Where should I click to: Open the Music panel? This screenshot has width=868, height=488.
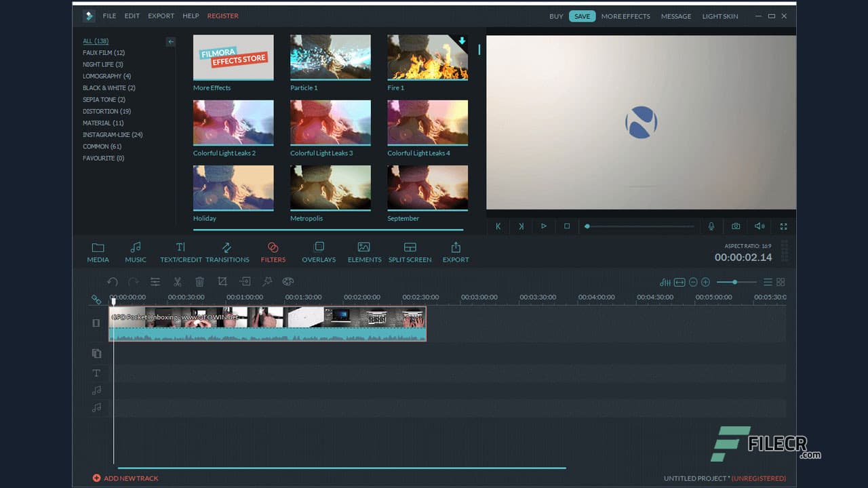tap(135, 251)
